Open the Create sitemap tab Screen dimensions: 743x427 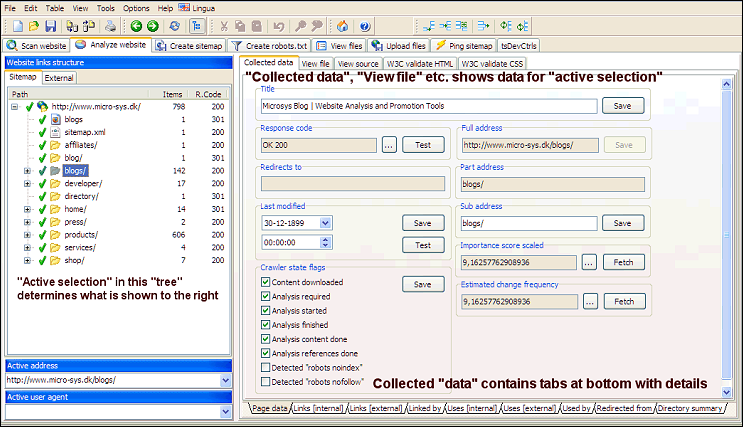pyautogui.click(x=190, y=45)
